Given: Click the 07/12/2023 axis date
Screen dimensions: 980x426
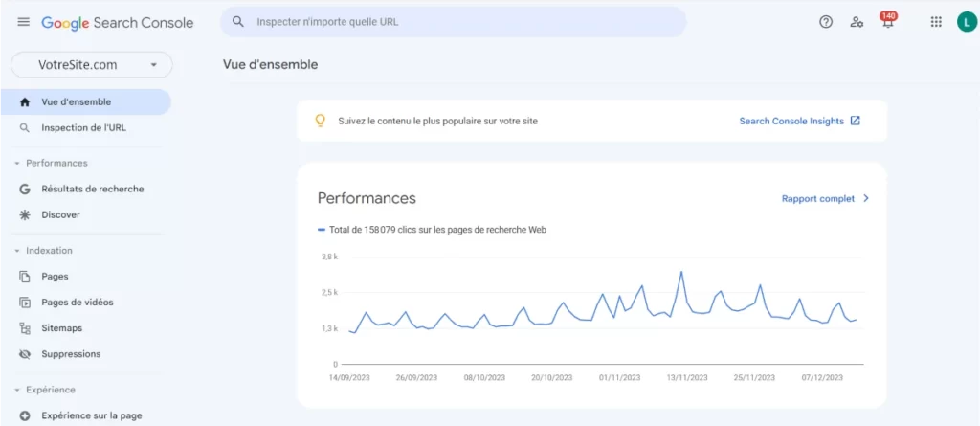Looking at the screenshot, I should coord(822,378).
